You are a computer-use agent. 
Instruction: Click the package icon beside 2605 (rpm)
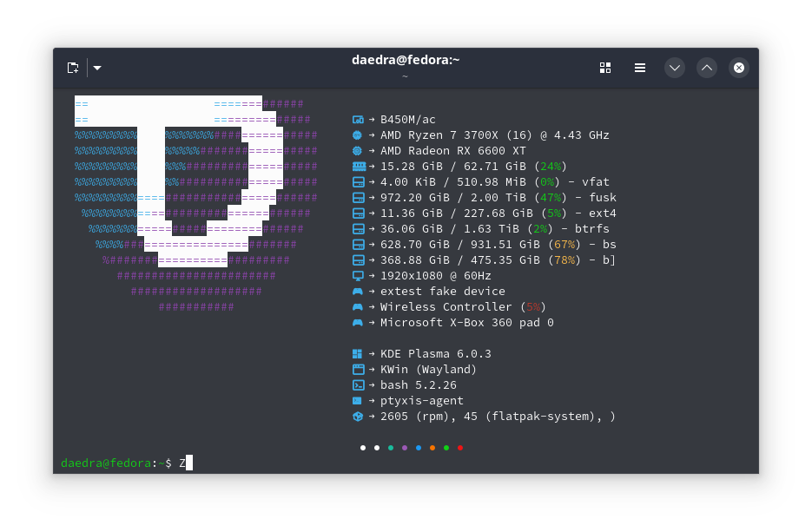click(358, 417)
